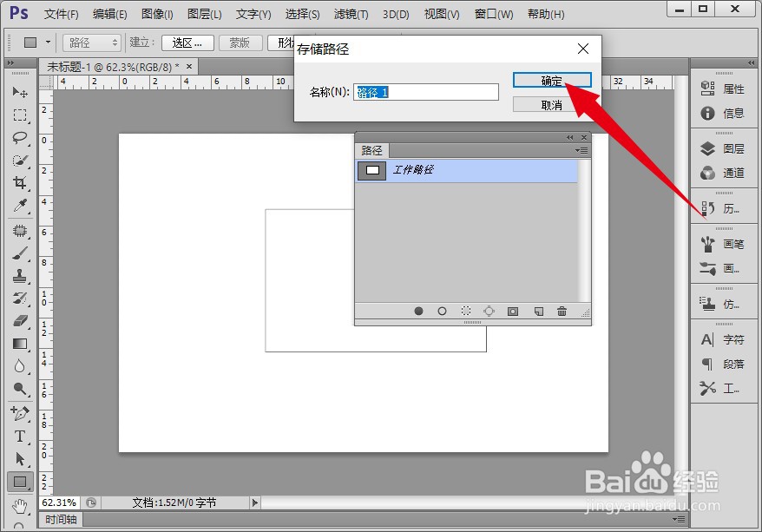Open the 文件(F) menu
Viewport: 762px width, 532px height.
(x=62, y=14)
